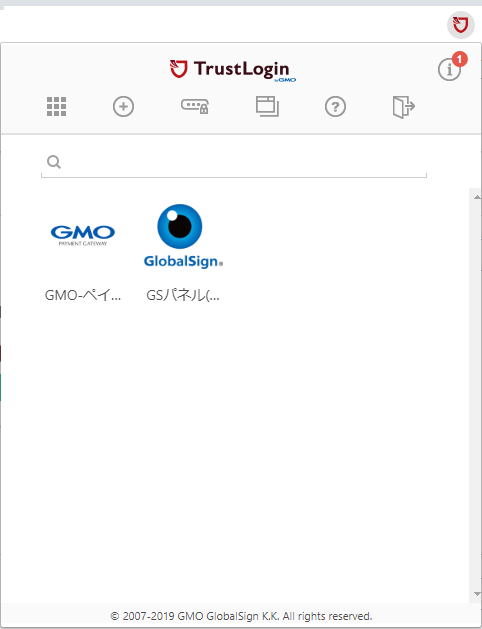482x629 pixels.
Task: Open help via the question mark icon
Action: (x=335, y=107)
